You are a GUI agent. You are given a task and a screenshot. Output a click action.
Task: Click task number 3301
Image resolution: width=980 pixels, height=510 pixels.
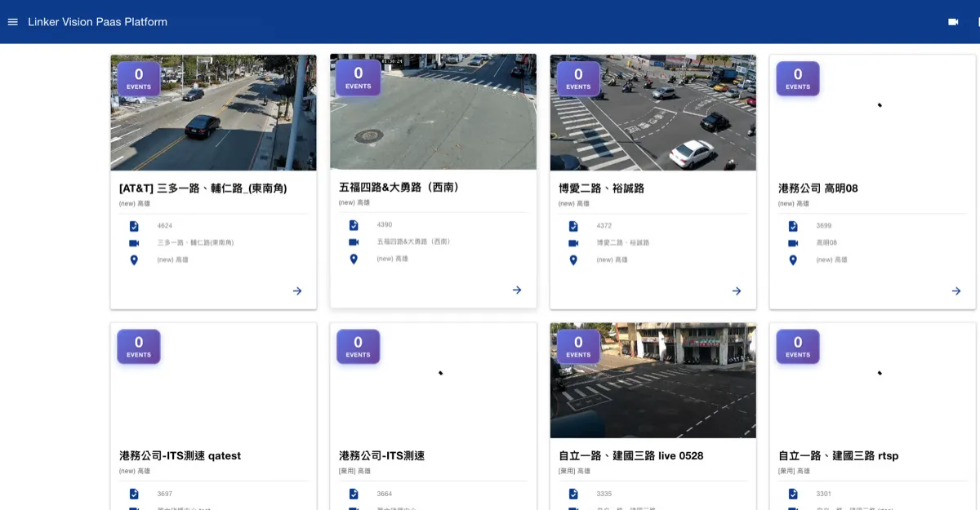click(x=824, y=494)
